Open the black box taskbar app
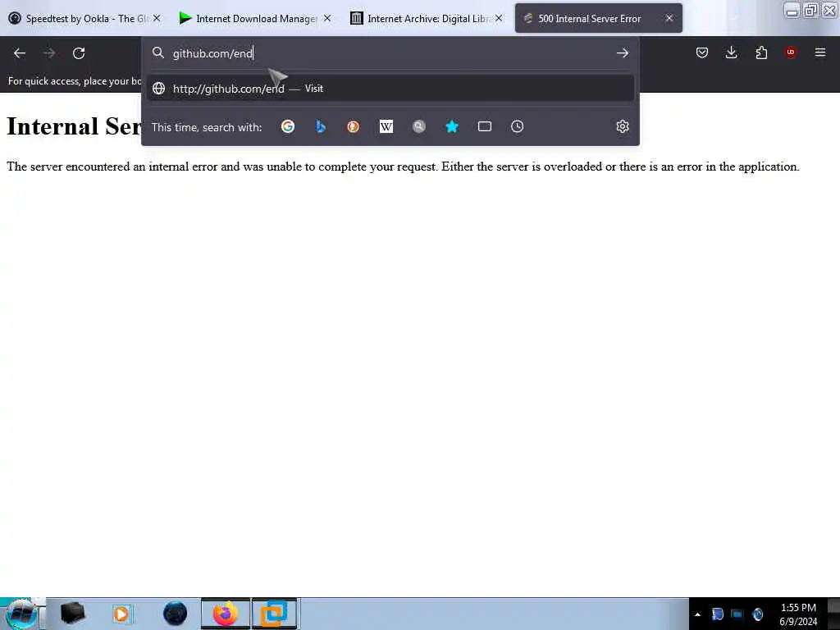The width and height of the screenshot is (840, 630). coord(72,614)
